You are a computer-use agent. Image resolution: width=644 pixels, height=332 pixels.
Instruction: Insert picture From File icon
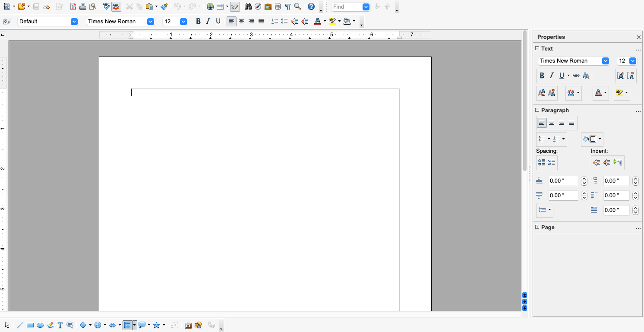[x=198, y=325]
